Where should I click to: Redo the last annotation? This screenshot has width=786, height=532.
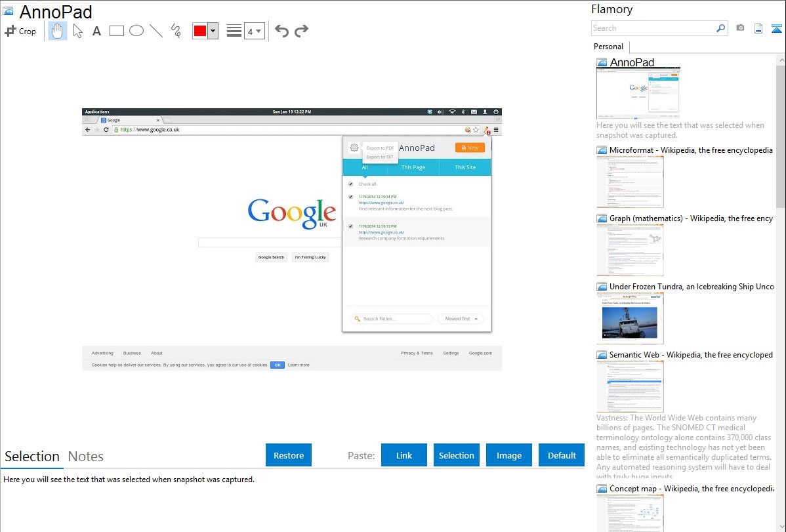301,31
